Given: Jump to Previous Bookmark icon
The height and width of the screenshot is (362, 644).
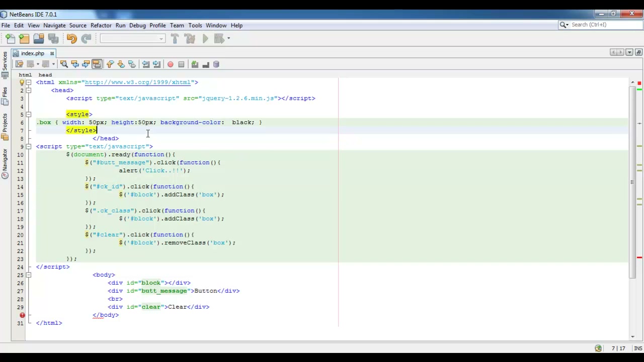Looking at the screenshot, I should [110, 64].
